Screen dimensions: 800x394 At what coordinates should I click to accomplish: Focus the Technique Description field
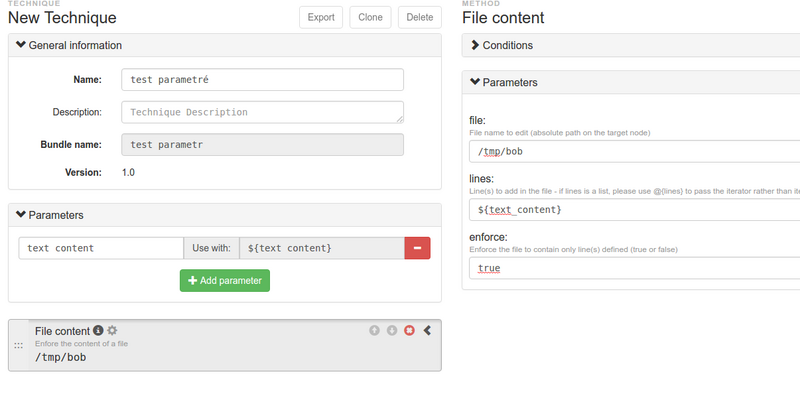(262, 112)
